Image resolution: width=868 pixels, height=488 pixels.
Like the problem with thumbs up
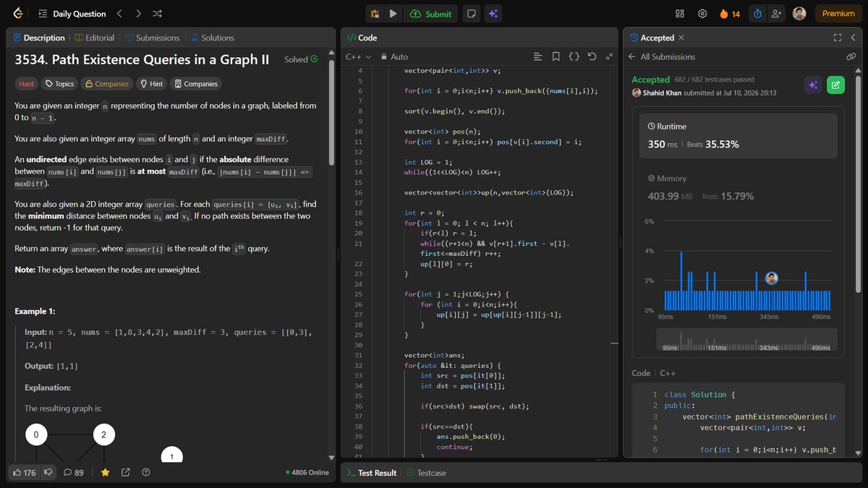click(x=25, y=472)
